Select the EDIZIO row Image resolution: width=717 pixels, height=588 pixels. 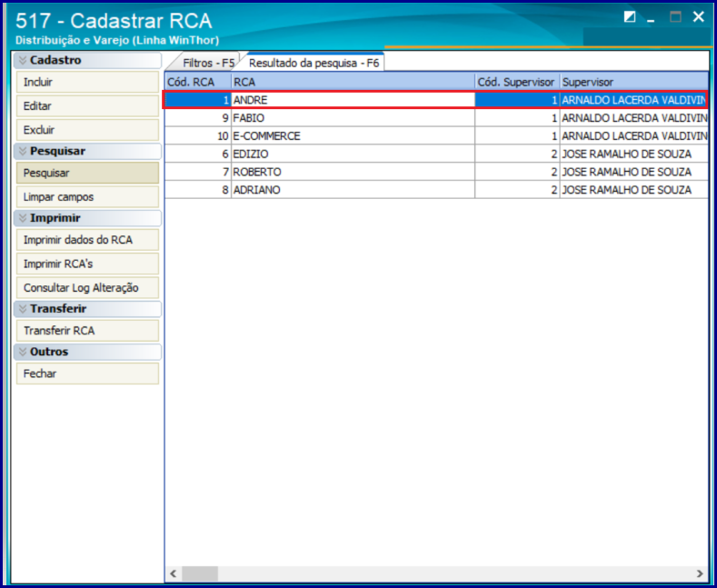[436, 154]
